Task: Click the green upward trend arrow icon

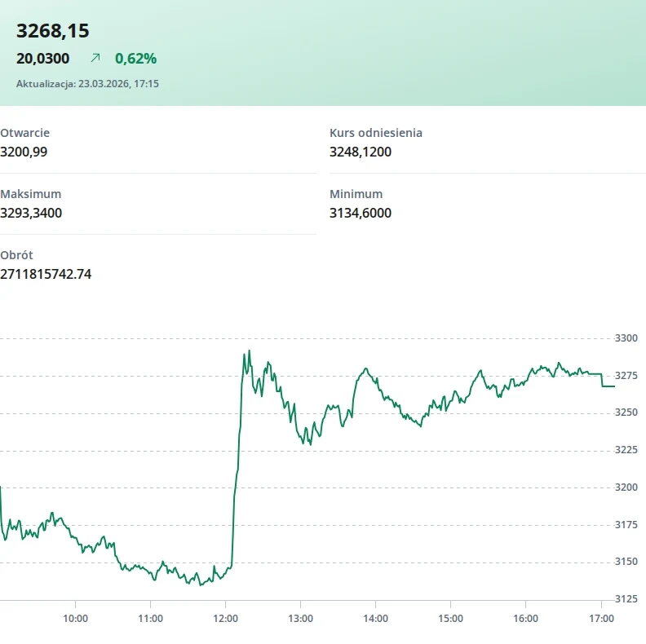Action: click(95, 58)
